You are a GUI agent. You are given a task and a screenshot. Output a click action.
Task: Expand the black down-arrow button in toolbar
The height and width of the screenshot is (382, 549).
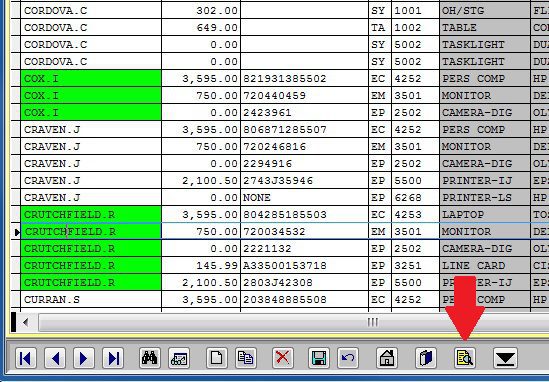[x=506, y=358]
